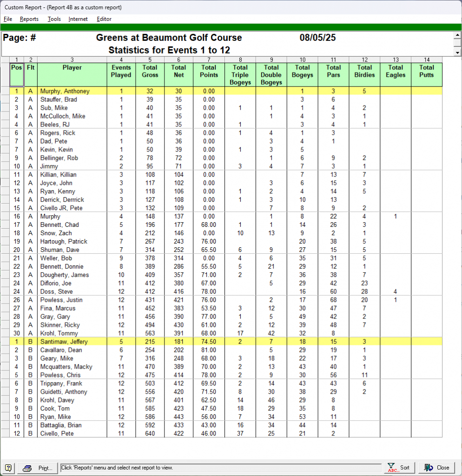Open the File menu
This screenshot has height=476, width=462.
pyautogui.click(x=8, y=19)
